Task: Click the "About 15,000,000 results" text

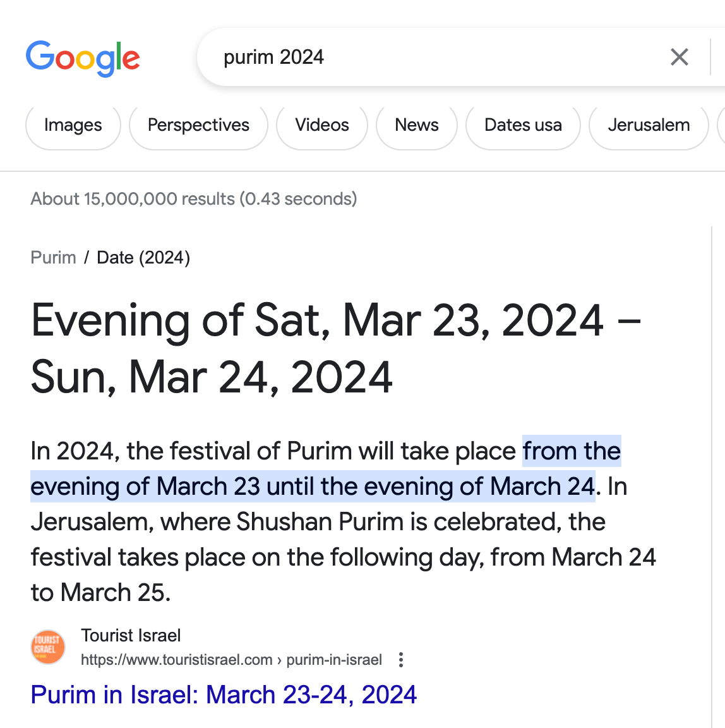Action: click(x=193, y=199)
